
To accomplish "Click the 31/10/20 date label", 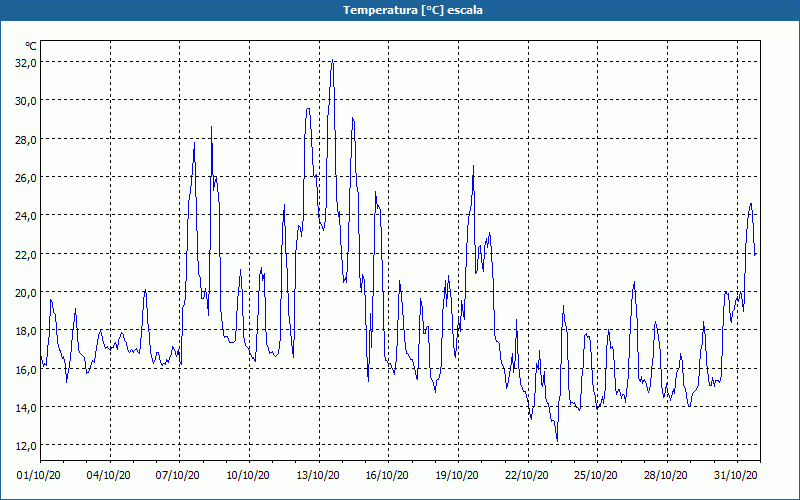I will pos(735,475).
